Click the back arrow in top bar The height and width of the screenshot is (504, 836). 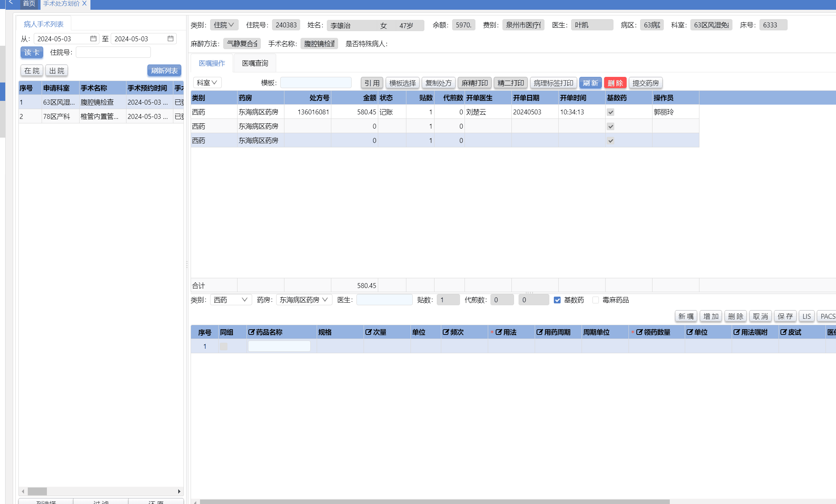(x=11, y=3)
